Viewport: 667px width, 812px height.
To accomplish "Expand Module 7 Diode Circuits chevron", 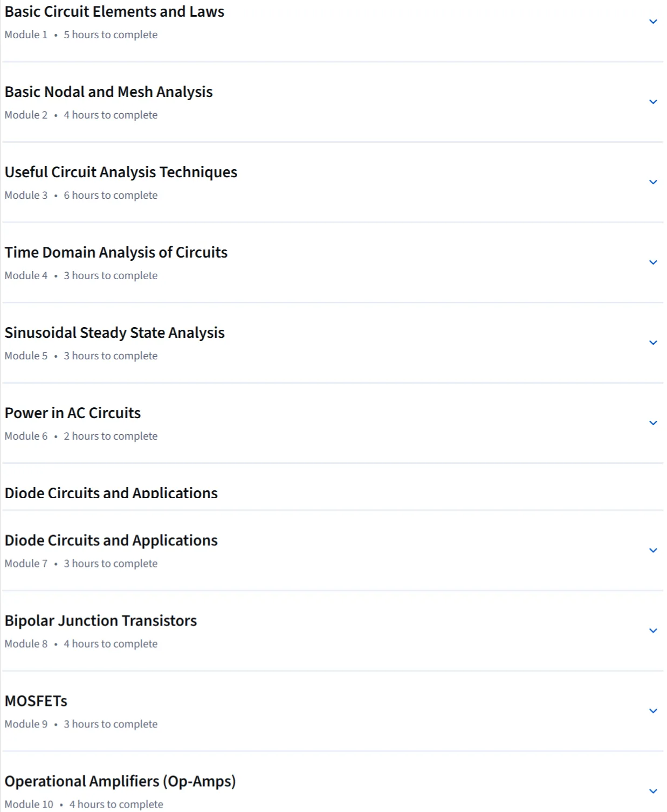I will click(x=653, y=550).
